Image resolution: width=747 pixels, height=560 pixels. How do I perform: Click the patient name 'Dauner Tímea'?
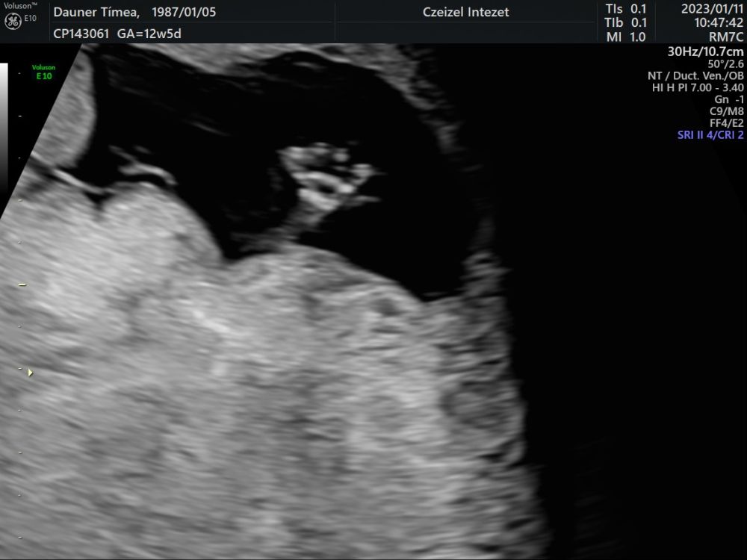click(96, 12)
